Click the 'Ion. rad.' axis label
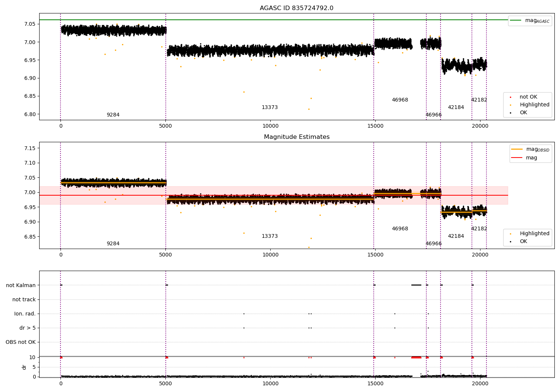Screen dimensions: 560x392 pyautogui.click(x=25, y=314)
